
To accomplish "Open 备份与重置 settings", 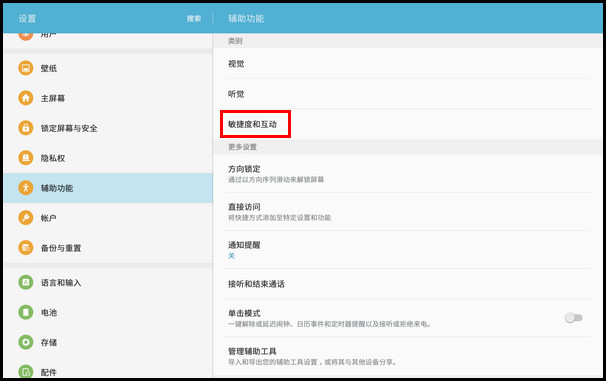I will (108, 248).
